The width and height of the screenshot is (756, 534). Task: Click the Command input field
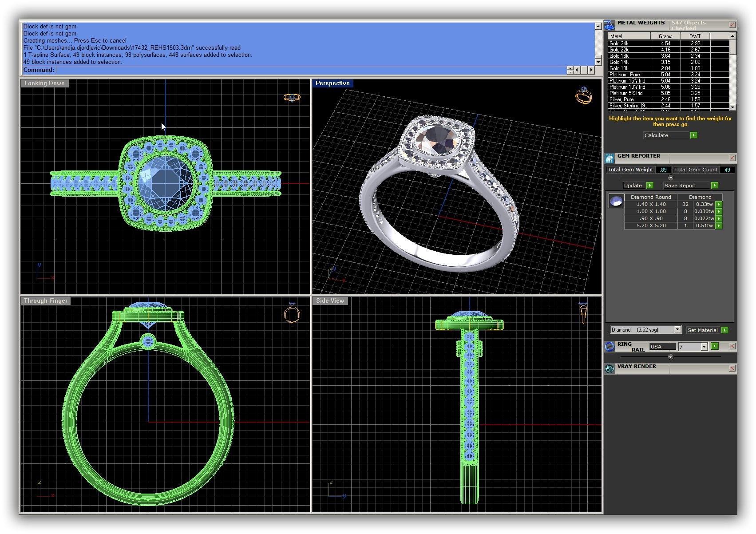[311, 70]
